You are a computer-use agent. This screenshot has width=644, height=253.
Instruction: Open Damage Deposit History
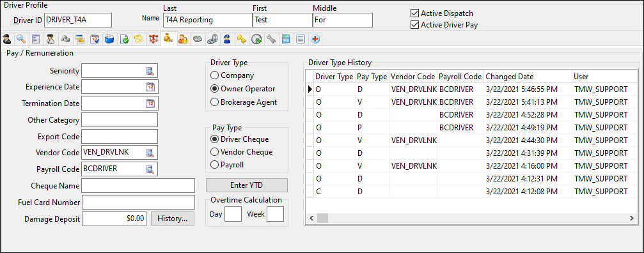coord(173,218)
